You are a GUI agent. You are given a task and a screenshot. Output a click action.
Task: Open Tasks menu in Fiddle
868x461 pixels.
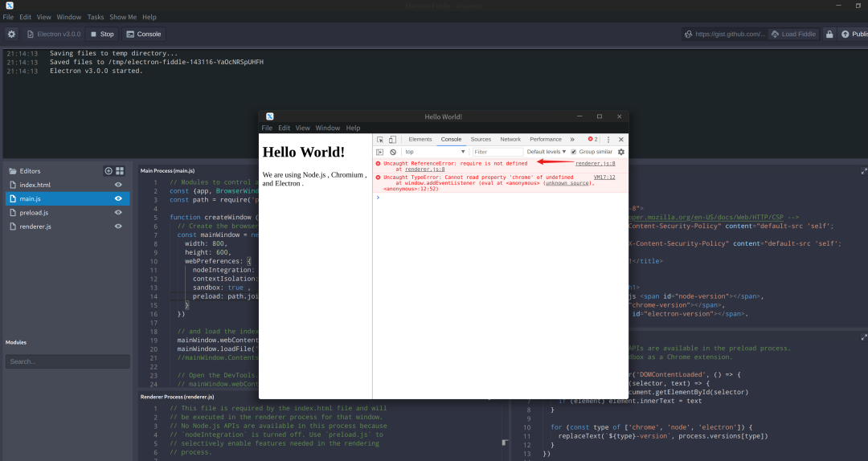[95, 17]
